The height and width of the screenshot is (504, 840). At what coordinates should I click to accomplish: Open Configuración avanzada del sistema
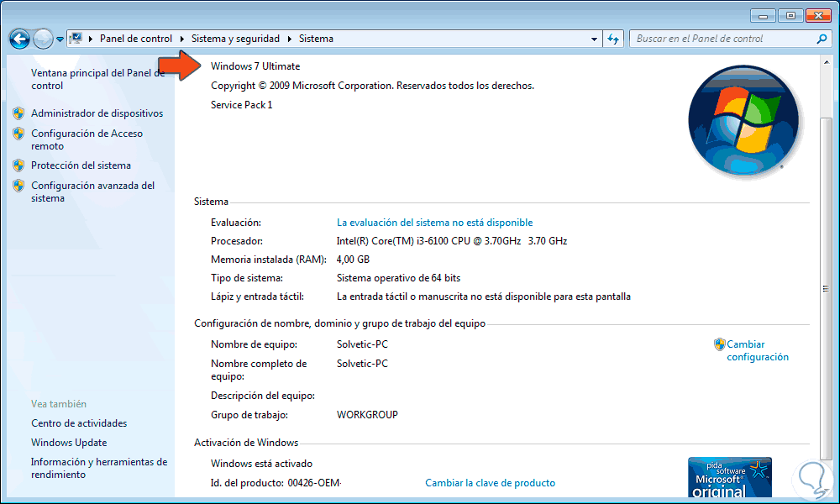[92, 192]
